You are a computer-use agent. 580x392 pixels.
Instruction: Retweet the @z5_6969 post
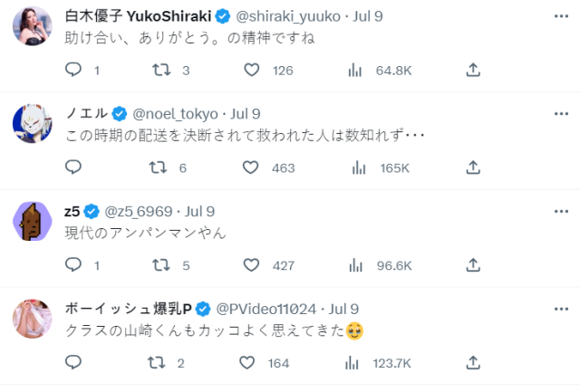click(161, 265)
